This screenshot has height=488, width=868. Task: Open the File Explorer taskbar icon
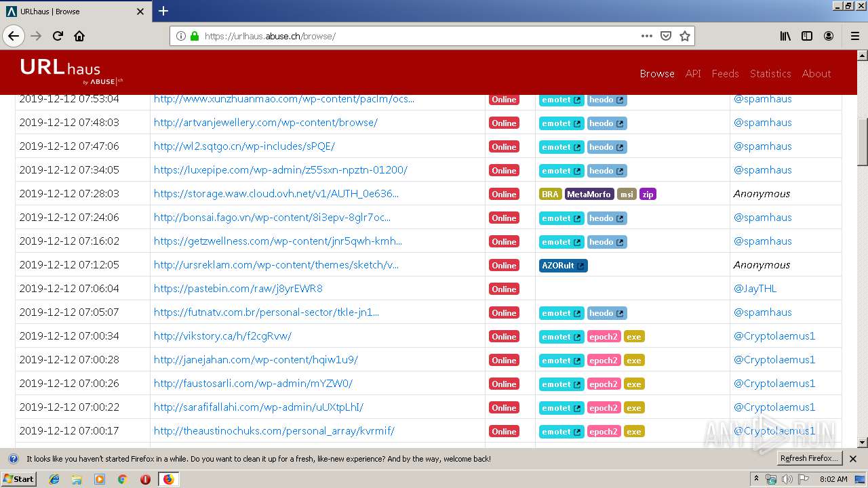click(77, 479)
